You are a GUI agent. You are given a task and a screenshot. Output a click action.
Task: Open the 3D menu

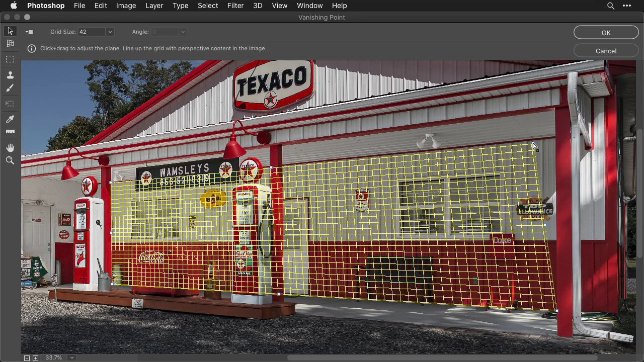pyautogui.click(x=258, y=6)
